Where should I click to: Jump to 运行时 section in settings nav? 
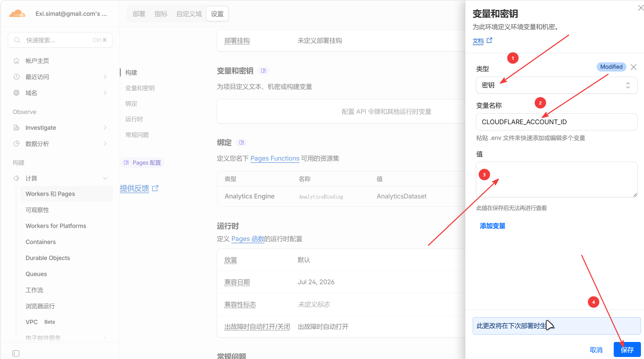click(134, 119)
